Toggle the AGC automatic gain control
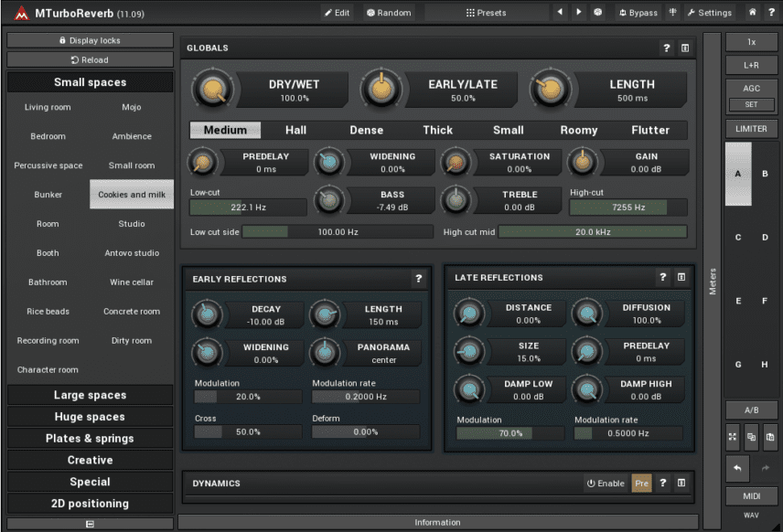 pyautogui.click(x=751, y=89)
